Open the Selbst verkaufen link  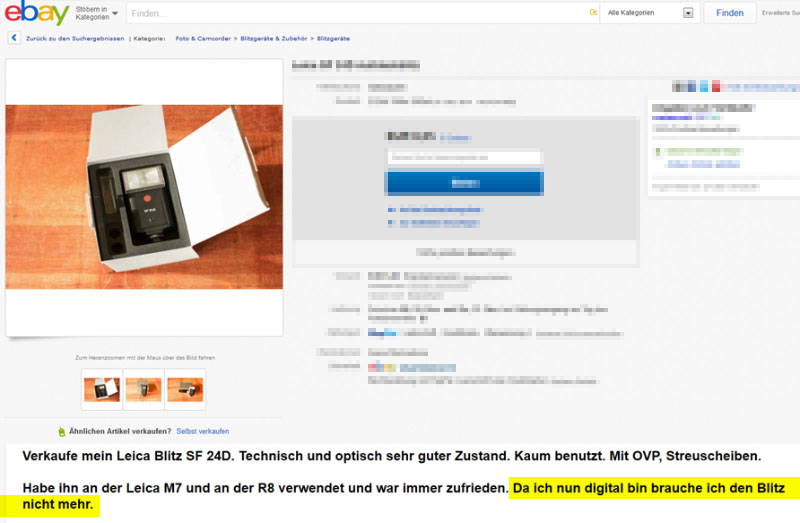click(203, 431)
